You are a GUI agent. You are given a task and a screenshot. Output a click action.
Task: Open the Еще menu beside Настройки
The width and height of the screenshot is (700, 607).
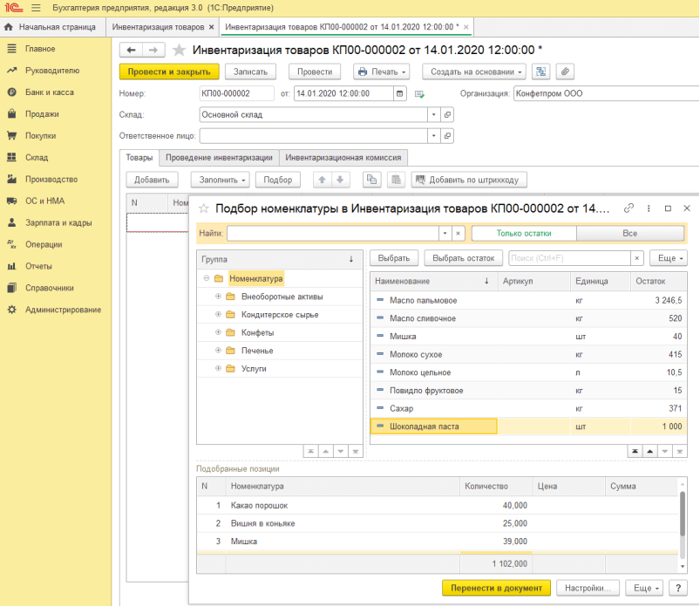[644, 588]
